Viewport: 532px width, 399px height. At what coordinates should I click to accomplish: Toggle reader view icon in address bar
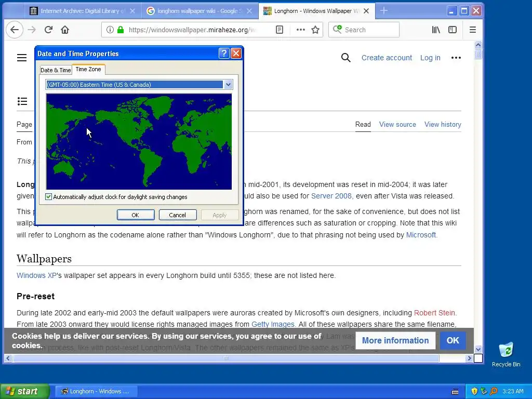tap(279, 30)
